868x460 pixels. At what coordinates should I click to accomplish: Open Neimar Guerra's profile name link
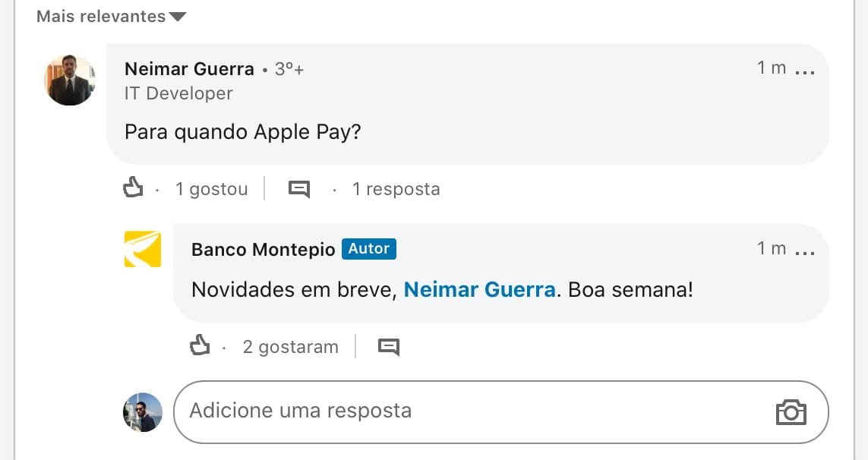pyautogui.click(x=189, y=69)
